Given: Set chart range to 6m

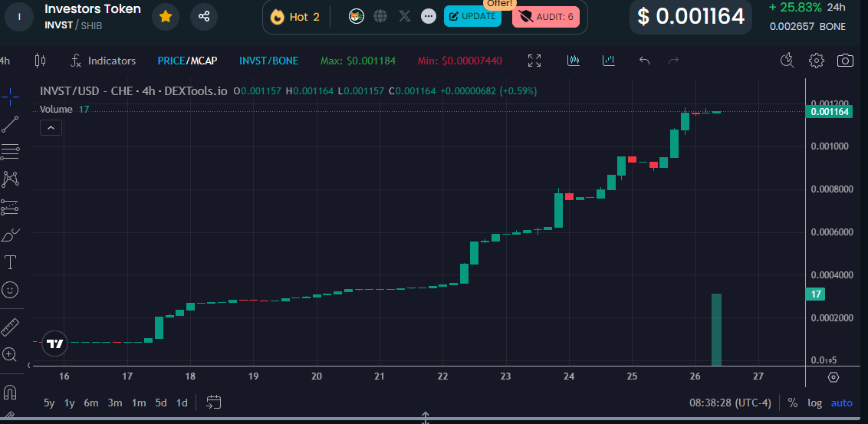Looking at the screenshot, I should pos(90,403).
